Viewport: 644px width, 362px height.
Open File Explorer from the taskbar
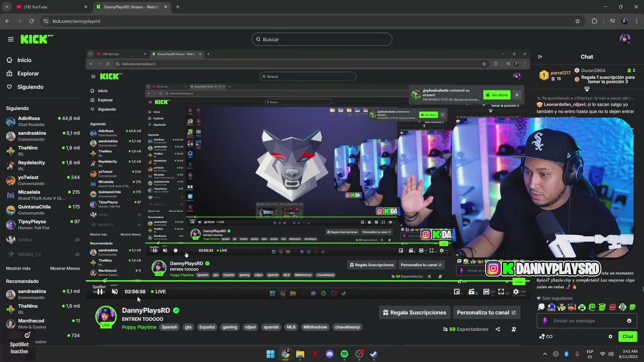pos(300,354)
